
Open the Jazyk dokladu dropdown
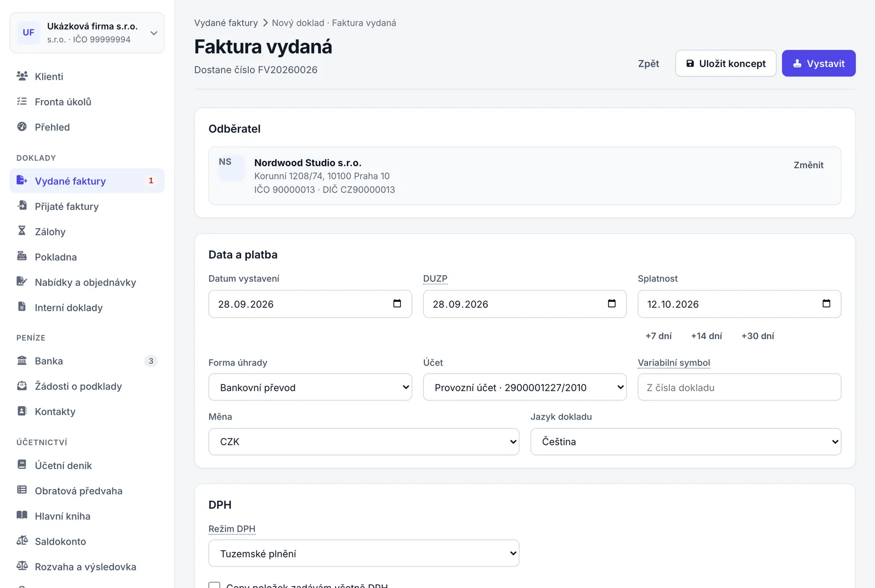[x=686, y=441]
